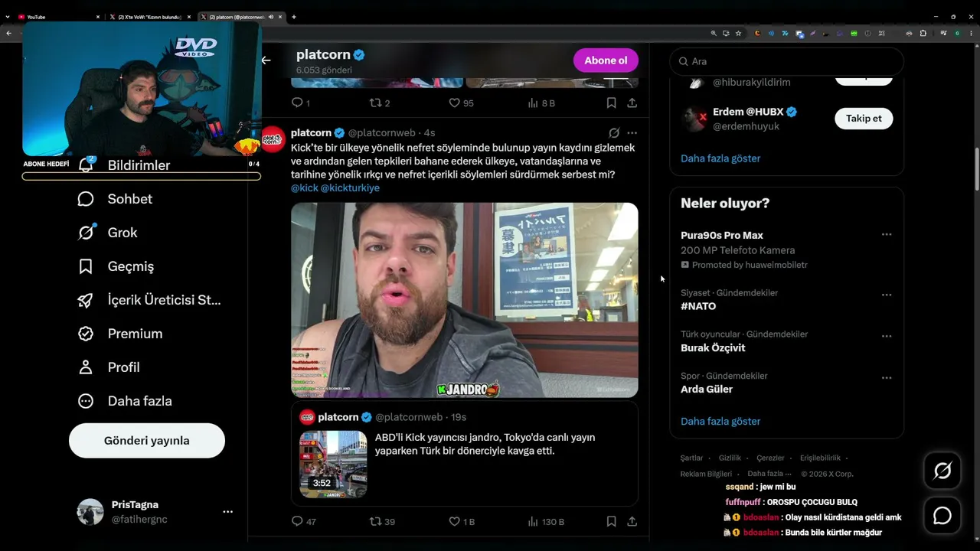Open the Sohbet chat bubble icon
980x551 pixels.
pyautogui.click(x=86, y=199)
